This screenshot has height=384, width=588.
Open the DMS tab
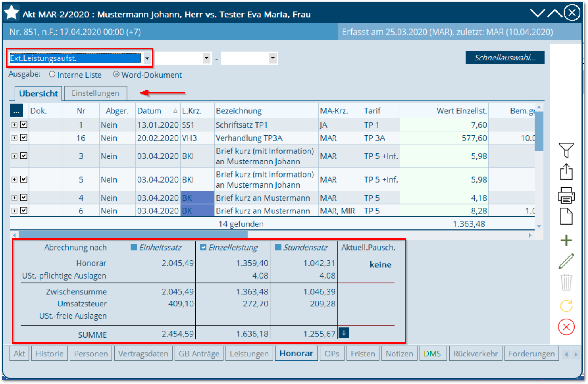coord(432,354)
